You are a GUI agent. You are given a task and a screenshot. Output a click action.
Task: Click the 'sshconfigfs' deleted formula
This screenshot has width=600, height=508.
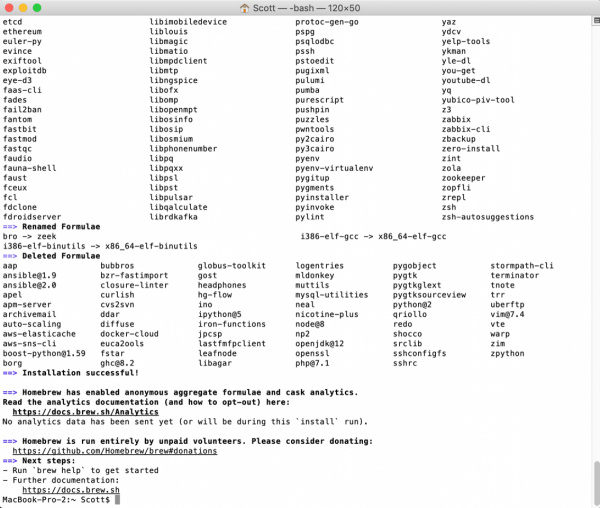click(x=419, y=353)
